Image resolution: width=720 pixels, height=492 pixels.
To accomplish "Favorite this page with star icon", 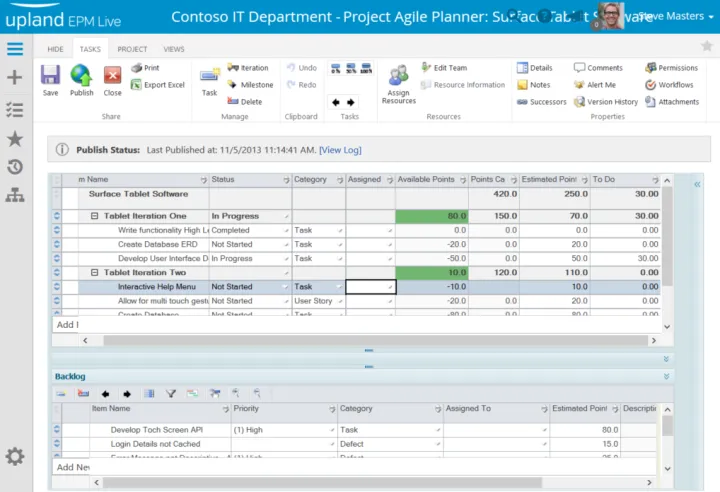I will point(707,45).
